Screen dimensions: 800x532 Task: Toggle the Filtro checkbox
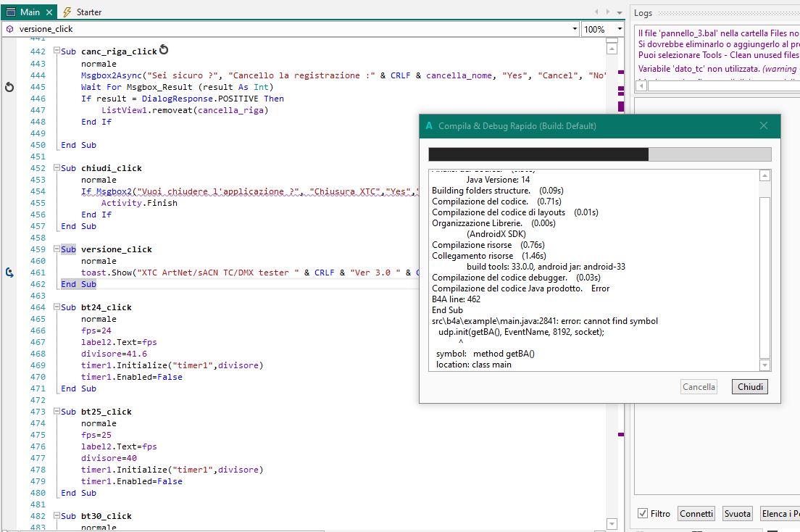point(642,513)
